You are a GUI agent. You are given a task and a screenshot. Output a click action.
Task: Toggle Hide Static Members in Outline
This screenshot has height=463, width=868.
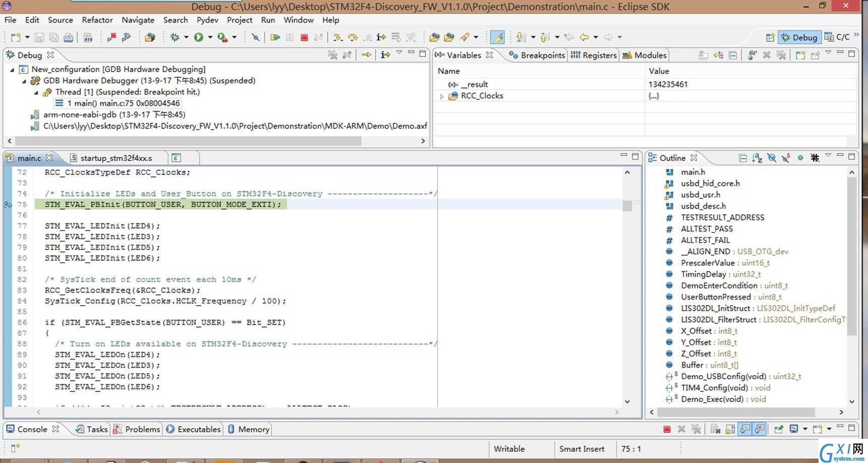[x=786, y=158]
